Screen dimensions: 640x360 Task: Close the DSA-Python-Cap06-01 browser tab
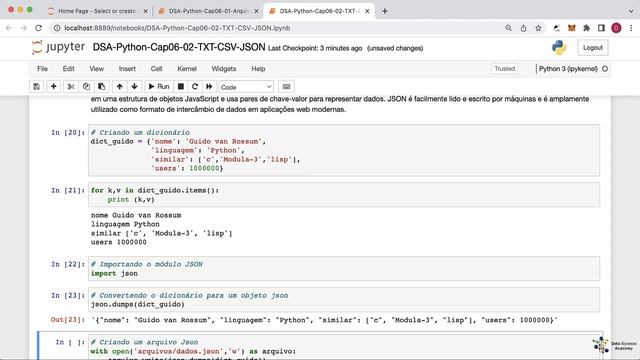[x=256, y=11]
